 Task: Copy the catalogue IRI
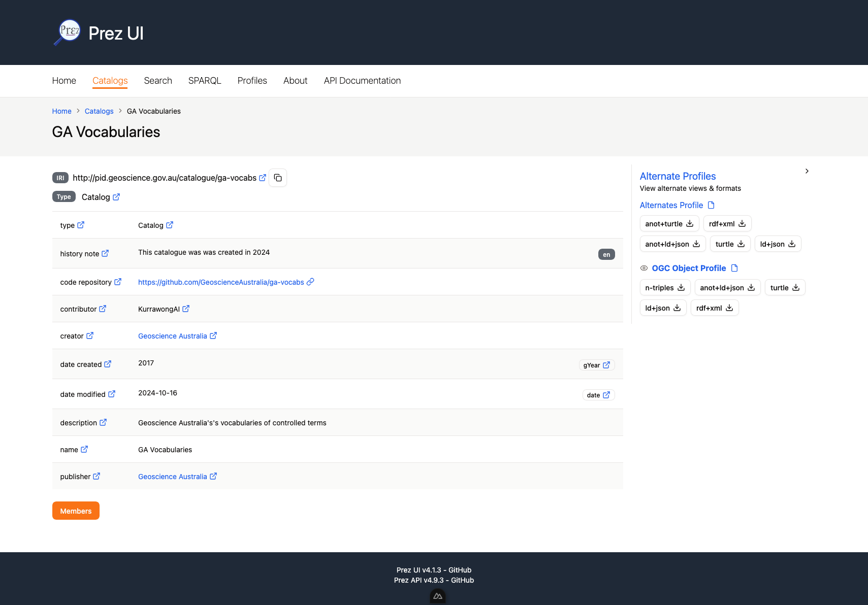[277, 178]
